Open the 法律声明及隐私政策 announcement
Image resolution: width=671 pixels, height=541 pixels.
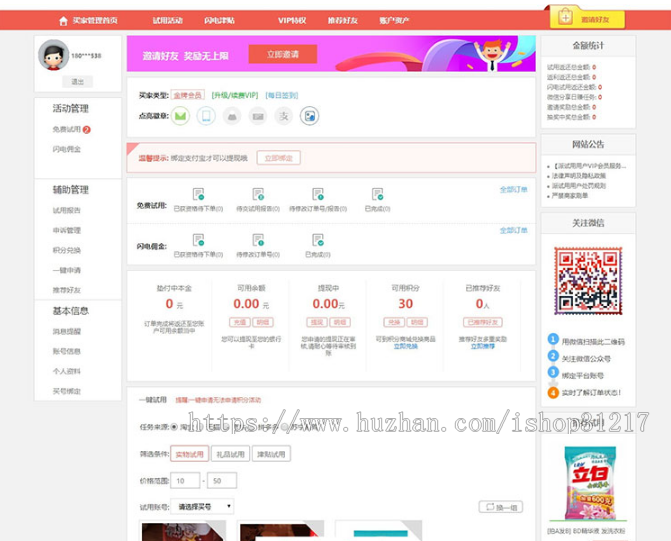pos(579,176)
